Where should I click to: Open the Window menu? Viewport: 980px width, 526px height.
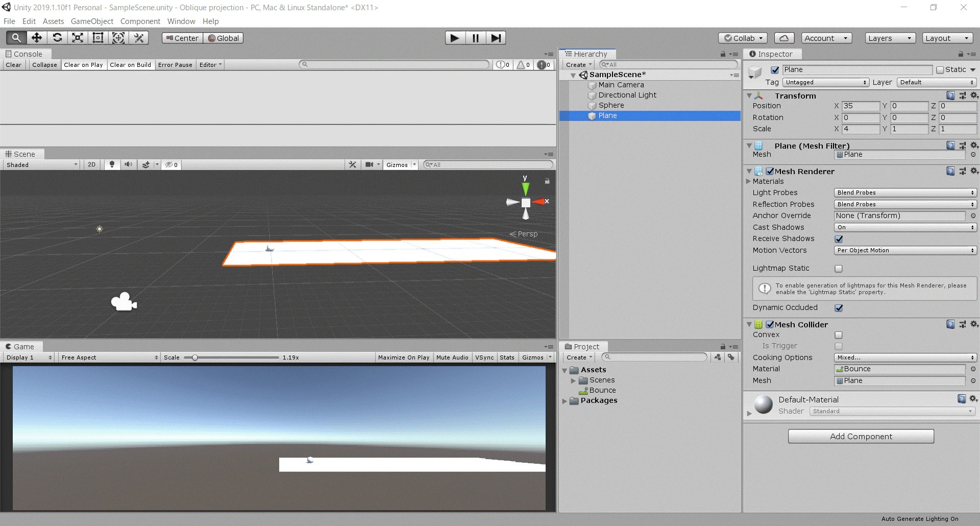pyautogui.click(x=181, y=21)
